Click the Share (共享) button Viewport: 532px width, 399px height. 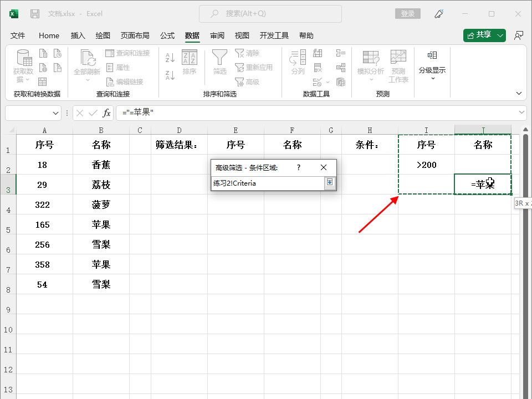coord(484,35)
